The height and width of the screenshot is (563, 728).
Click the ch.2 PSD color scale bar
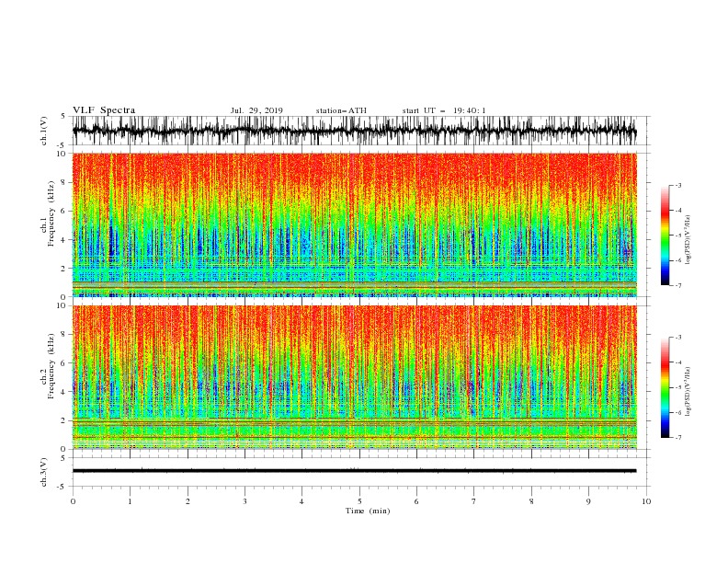(665, 387)
